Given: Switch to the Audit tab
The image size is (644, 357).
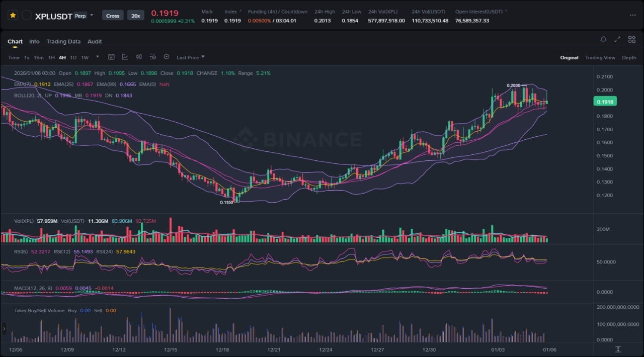Looking at the screenshot, I should point(95,42).
